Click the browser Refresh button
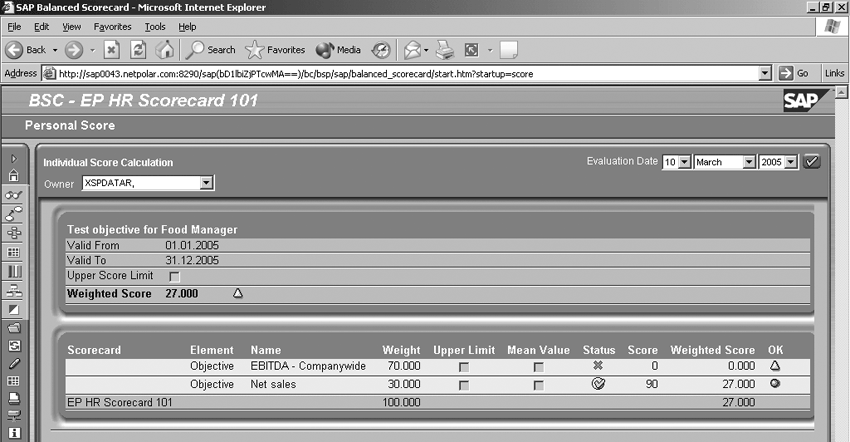This screenshot has height=442, width=850. coord(138,50)
